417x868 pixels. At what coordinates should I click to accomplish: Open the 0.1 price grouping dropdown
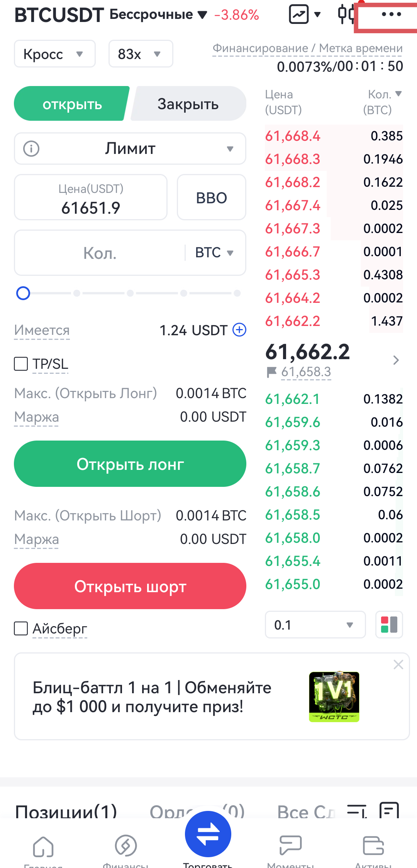click(315, 625)
